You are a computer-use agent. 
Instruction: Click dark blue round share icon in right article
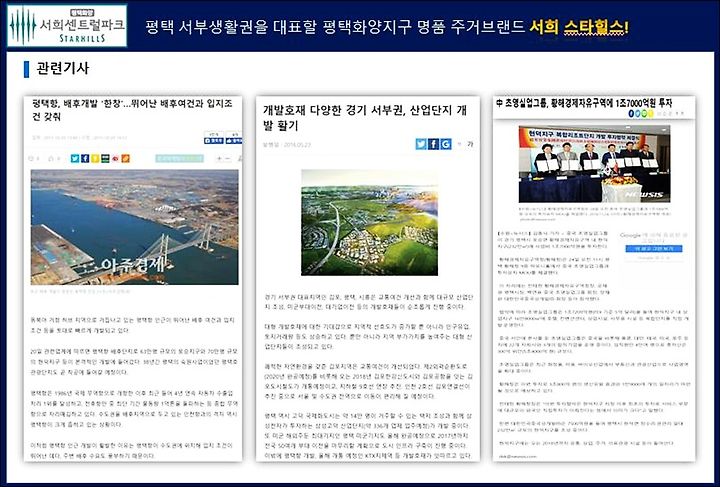[631, 113]
